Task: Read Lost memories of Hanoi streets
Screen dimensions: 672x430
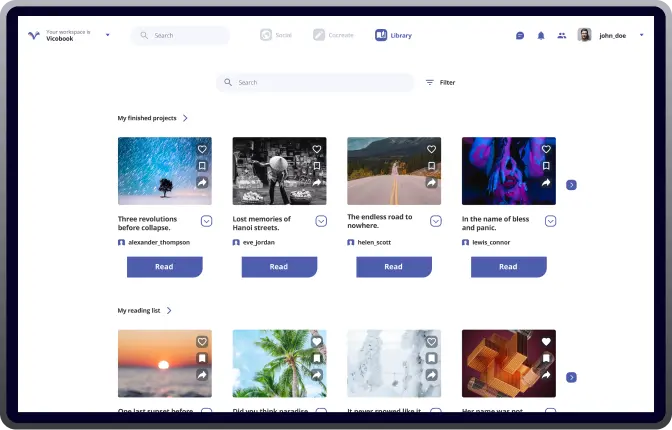Action: [279, 267]
